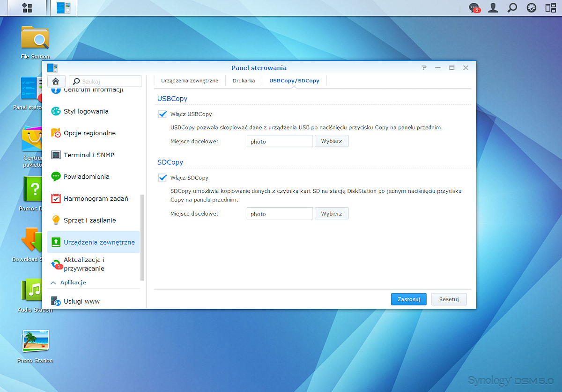Click the Zastosuj button
562x392 pixels.
tap(408, 299)
